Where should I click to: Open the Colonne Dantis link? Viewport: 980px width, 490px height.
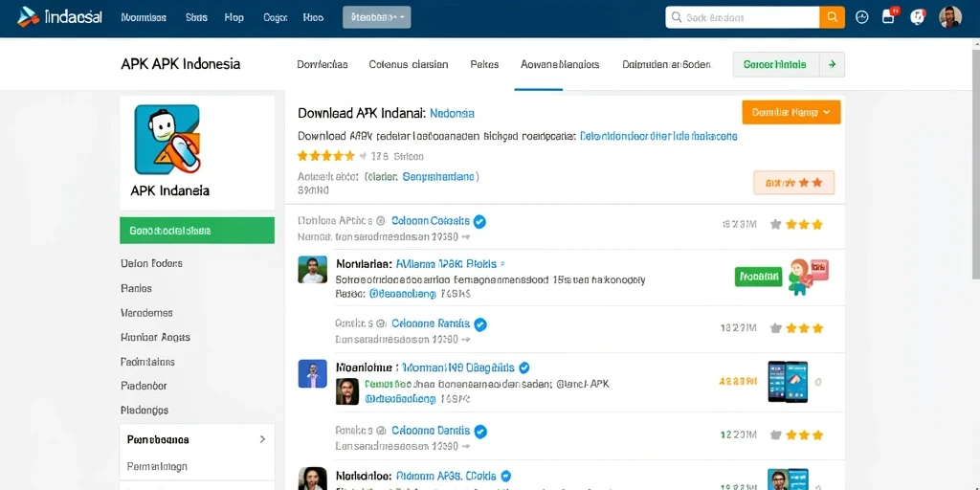pos(430,432)
